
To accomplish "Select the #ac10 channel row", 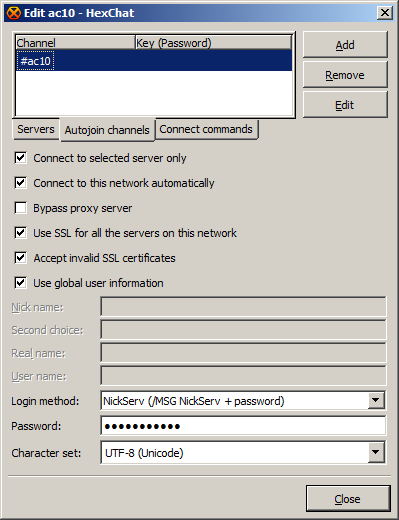I will tap(154, 61).
